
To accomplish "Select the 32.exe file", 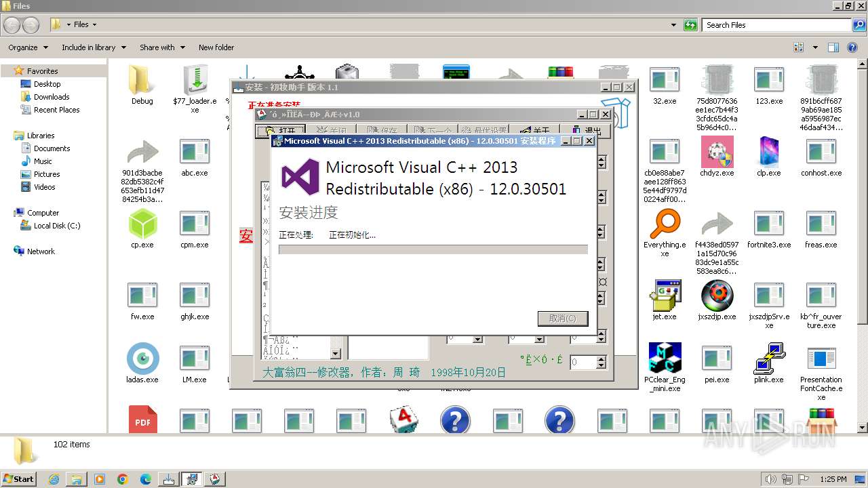I will (665, 85).
